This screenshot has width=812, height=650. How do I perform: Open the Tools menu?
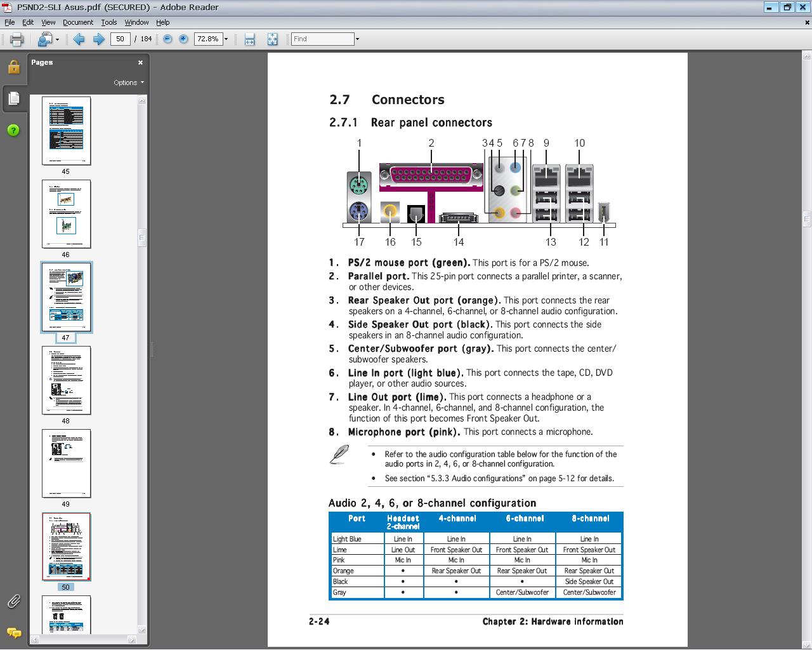coord(108,22)
